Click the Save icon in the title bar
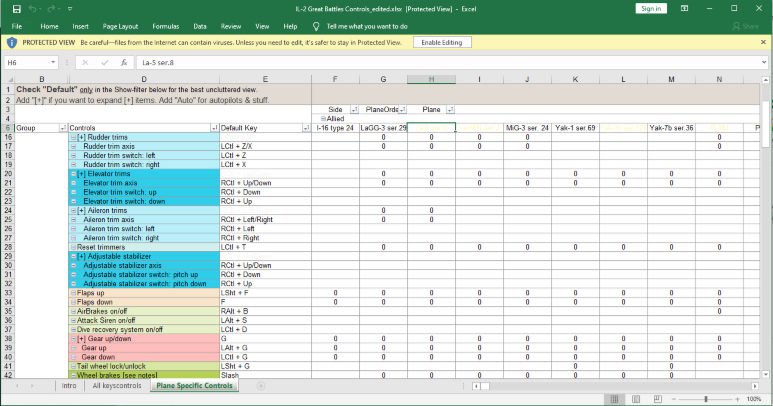This screenshot has width=773, height=406. 16,9
